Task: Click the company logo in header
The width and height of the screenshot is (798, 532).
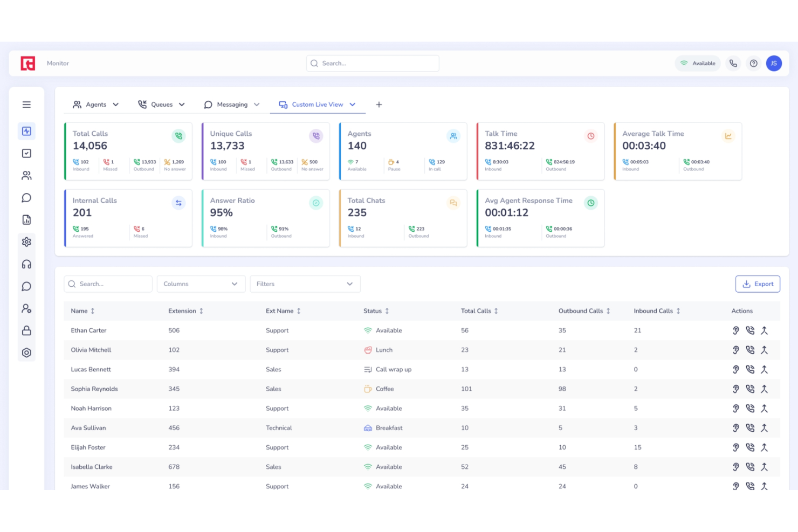Action: 28,64
